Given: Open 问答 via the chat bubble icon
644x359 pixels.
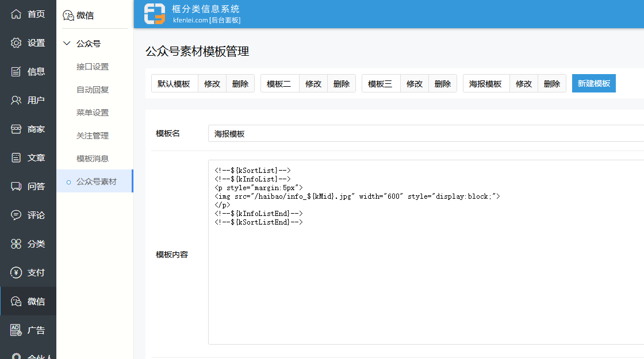Looking at the screenshot, I should [16, 186].
